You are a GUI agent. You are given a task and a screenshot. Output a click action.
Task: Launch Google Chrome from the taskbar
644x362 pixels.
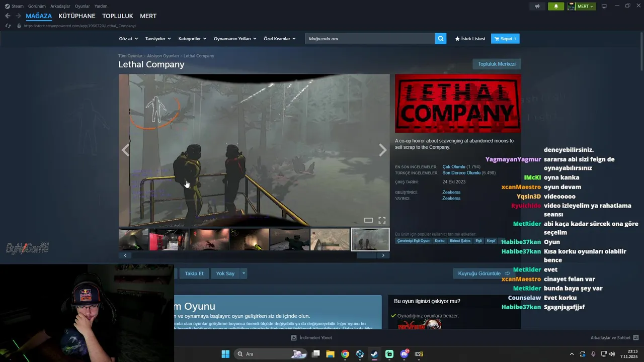[x=345, y=354]
